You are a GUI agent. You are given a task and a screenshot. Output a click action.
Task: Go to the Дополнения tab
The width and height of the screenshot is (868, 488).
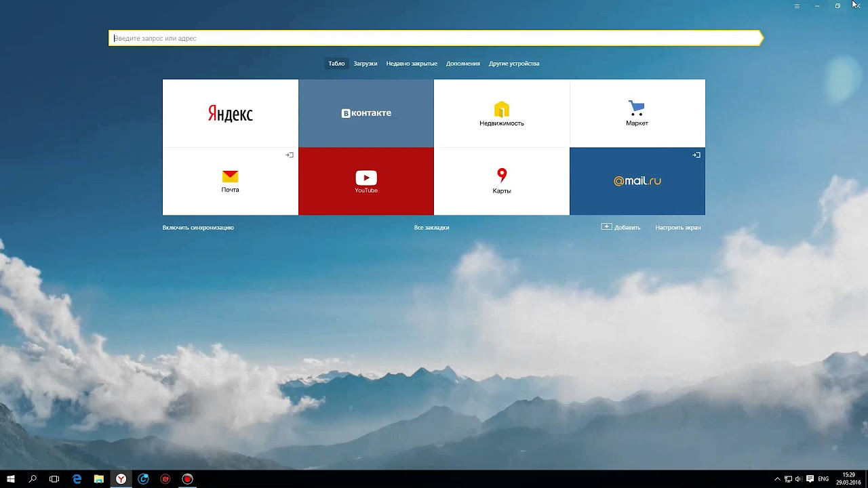(463, 64)
